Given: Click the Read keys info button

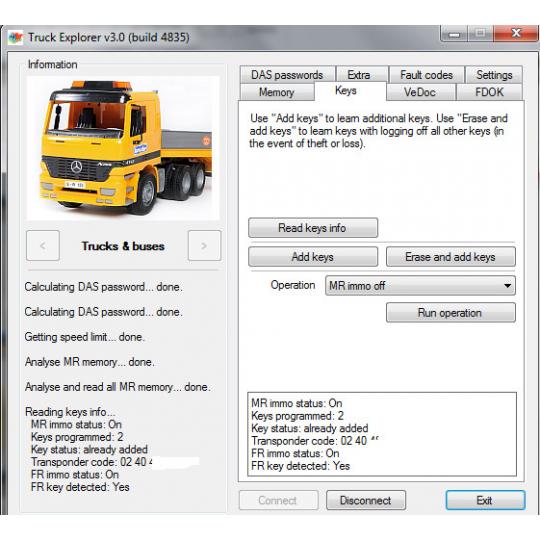Looking at the screenshot, I should tap(313, 228).
